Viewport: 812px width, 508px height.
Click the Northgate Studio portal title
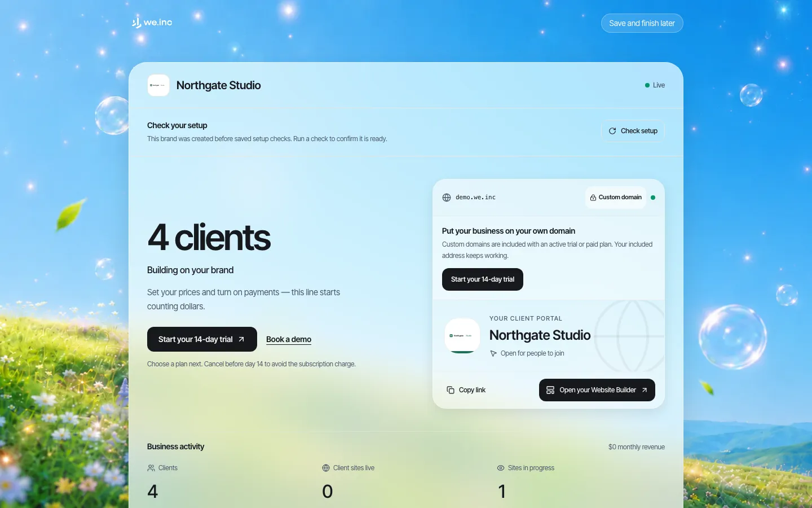tap(540, 335)
